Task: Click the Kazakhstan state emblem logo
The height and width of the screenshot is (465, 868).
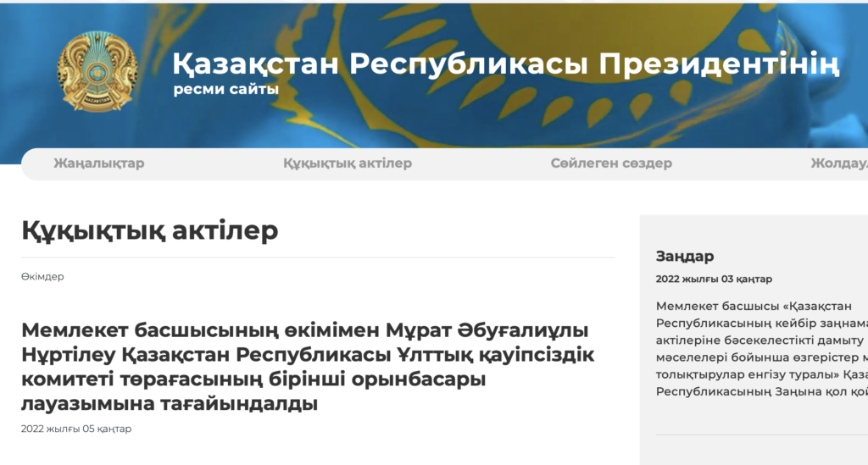Action: [97, 71]
